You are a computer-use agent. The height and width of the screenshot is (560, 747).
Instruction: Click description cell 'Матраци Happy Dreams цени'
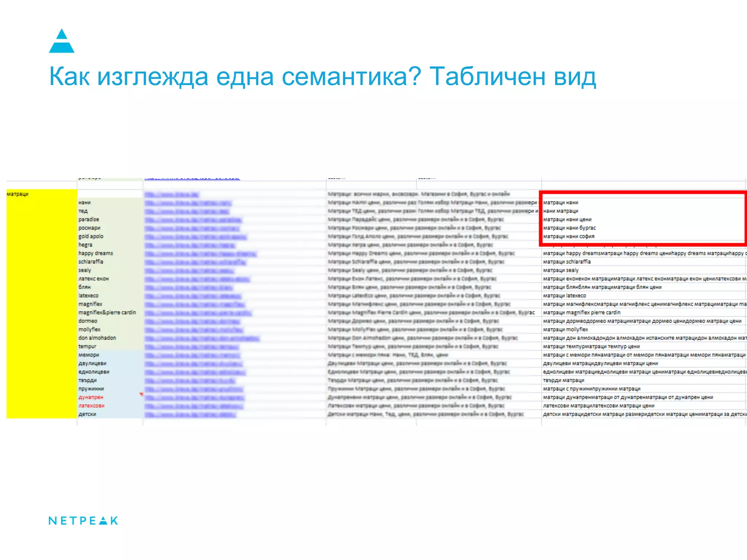[421, 253]
